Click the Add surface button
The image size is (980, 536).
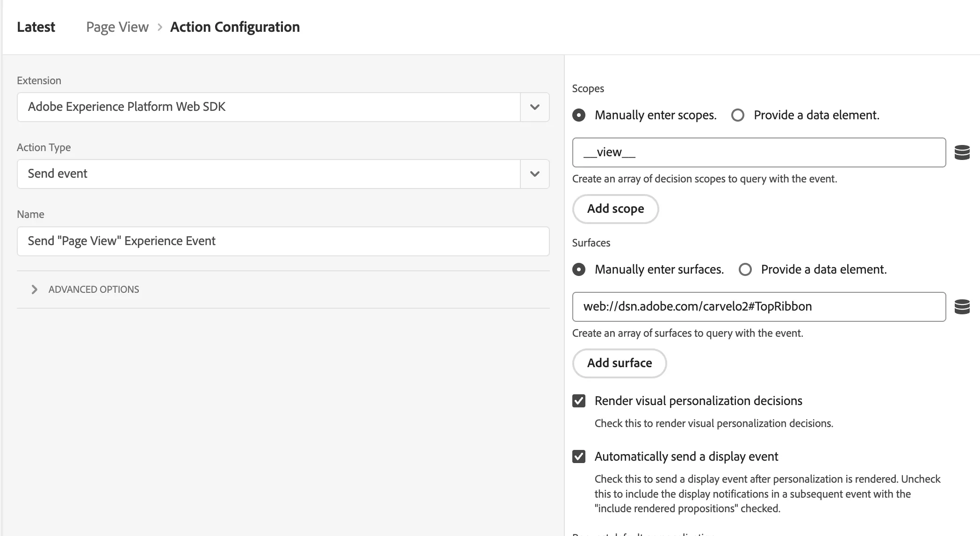(x=620, y=363)
